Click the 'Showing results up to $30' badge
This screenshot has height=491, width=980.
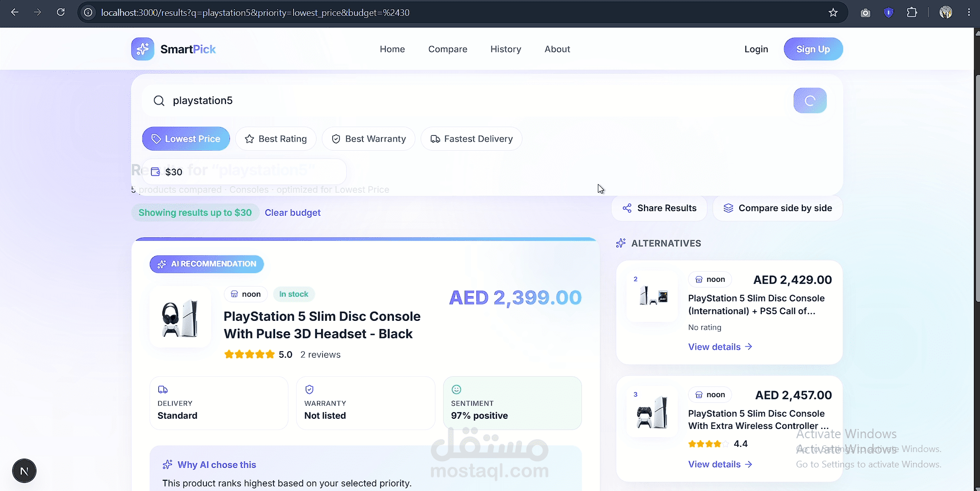[195, 213]
